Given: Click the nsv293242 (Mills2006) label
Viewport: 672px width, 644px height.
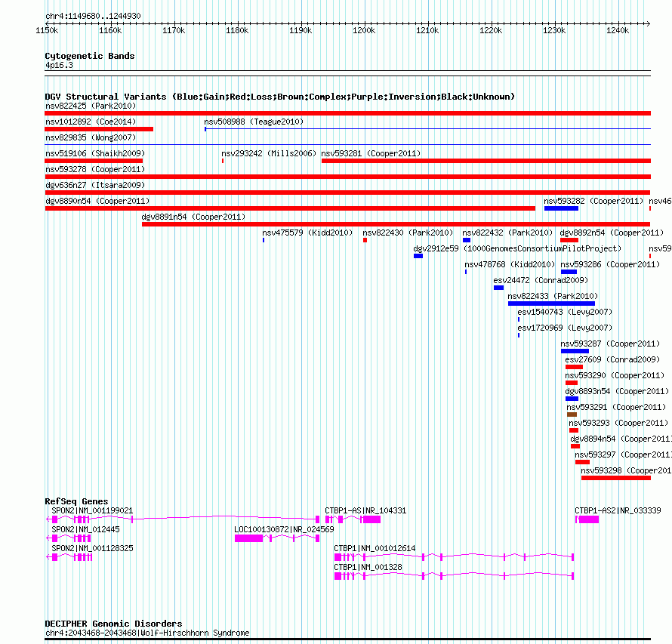Looking at the screenshot, I should point(269,153).
